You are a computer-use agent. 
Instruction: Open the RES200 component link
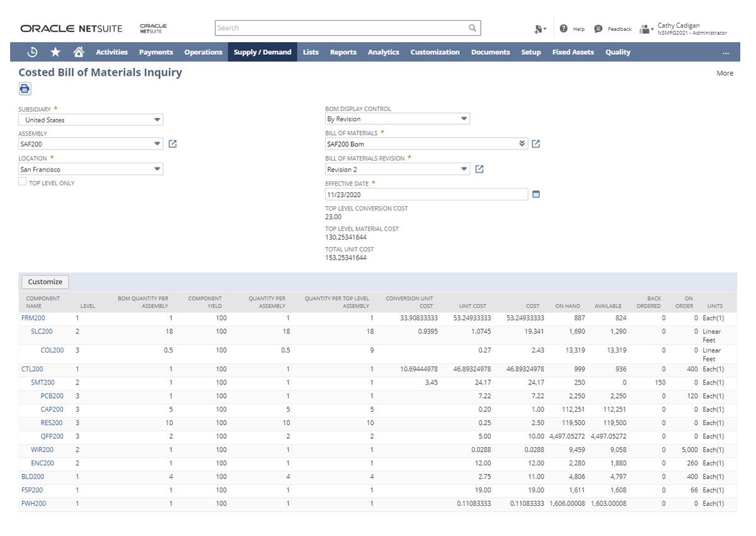click(x=52, y=422)
